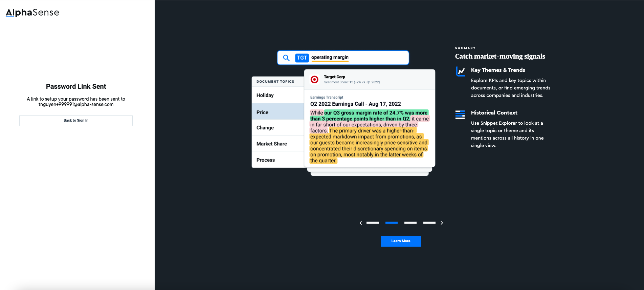Click the Historical Context lines icon
Viewport: 644px width, 290px height.
point(460,115)
